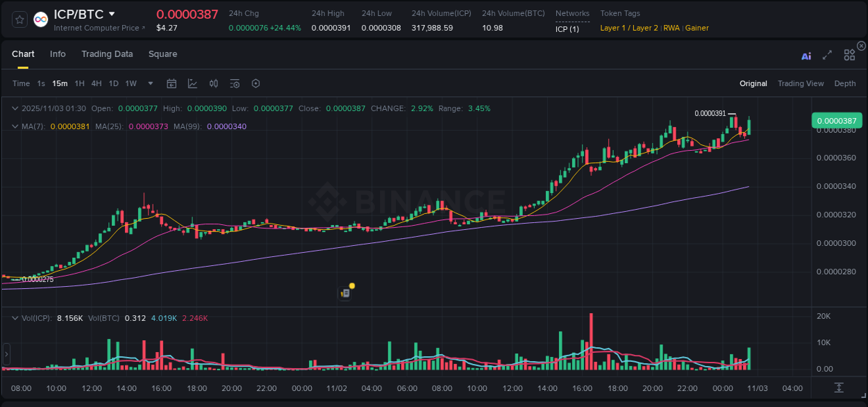Image resolution: width=868 pixels, height=407 pixels.
Task: Expand chart to fullscreen with diagonal arrows icon
Action: 827,55
